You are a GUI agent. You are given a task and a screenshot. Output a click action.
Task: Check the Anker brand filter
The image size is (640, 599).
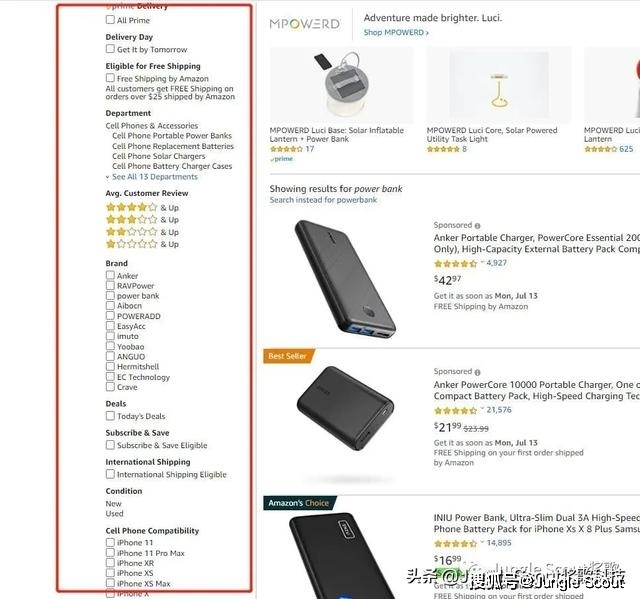point(110,275)
